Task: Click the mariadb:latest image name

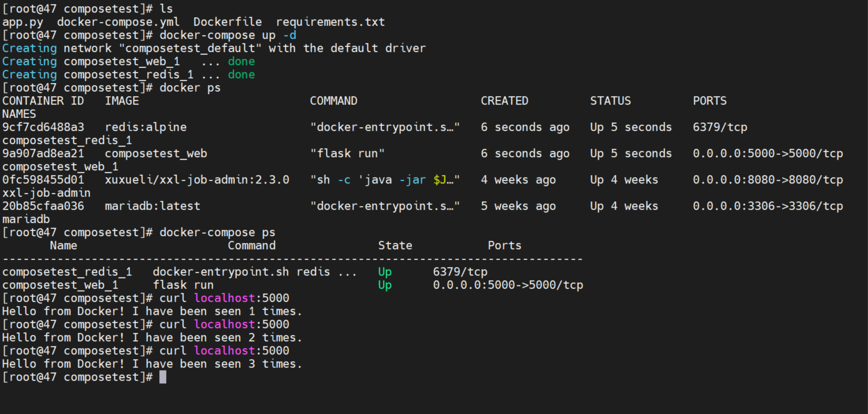Action: point(153,206)
